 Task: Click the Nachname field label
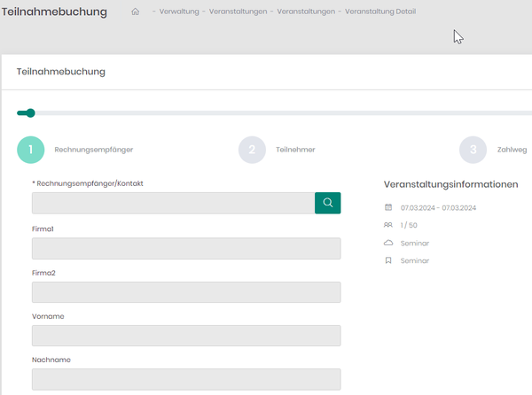click(x=51, y=360)
